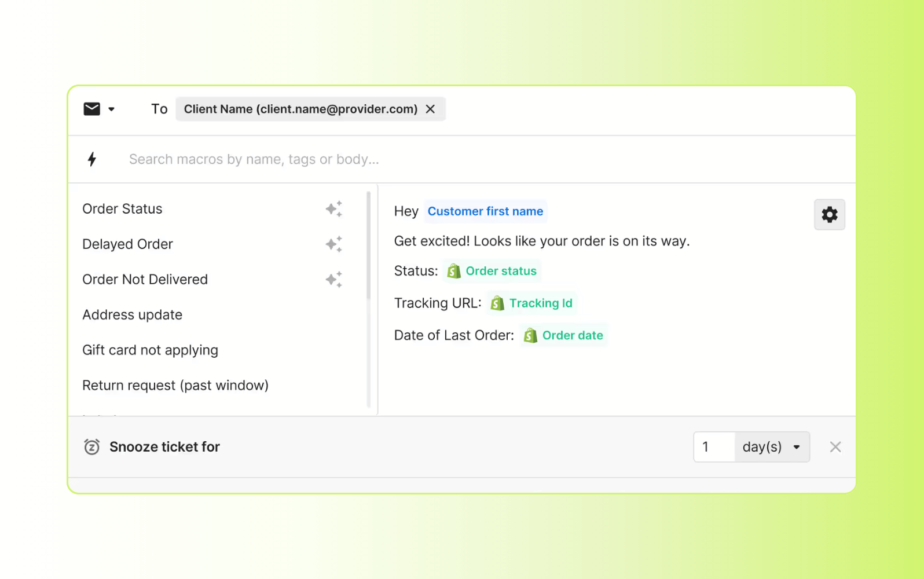The height and width of the screenshot is (579, 924).
Task: Click the 'Get excited!' message text line
Action: pos(542,241)
